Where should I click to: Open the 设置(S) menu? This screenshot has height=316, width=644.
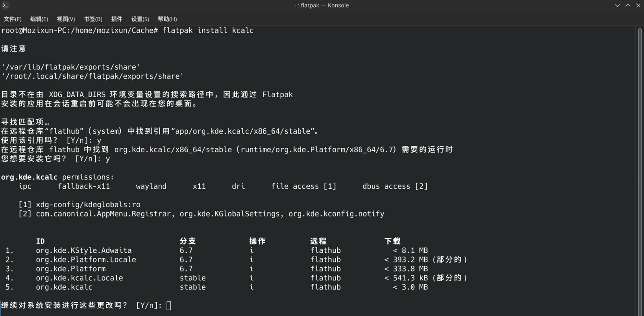pos(140,19)
